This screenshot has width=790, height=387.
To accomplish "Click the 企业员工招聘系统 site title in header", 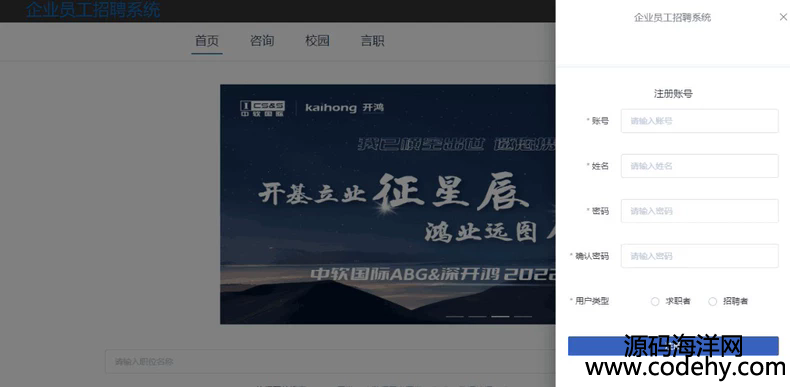I will tap(93, 10).
